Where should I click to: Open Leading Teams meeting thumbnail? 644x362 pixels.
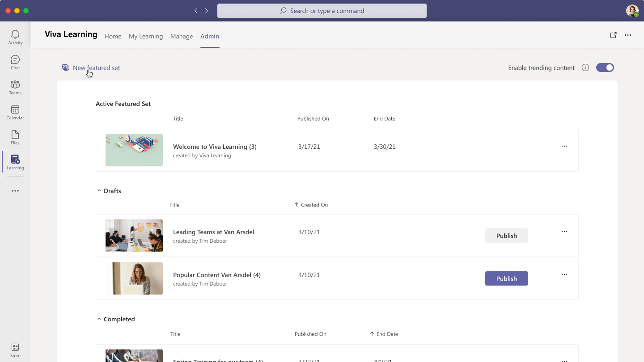pyautogui.click(x=134, y=236)
